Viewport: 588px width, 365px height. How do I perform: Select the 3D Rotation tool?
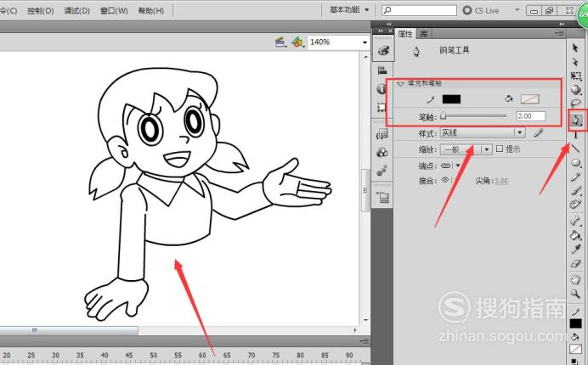point(575,90)
